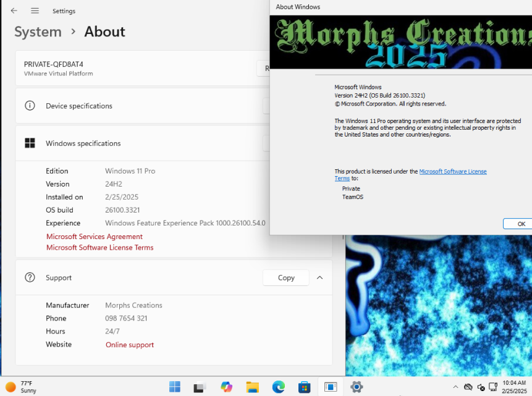Open clock and date showing 10:04 AM
Image resolution: width=532 pixels, height=396 pixels.
click(514, 387)
